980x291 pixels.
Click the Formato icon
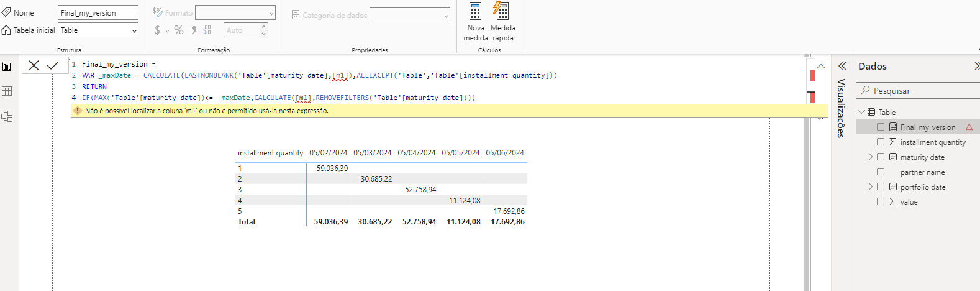click(157, 12)
